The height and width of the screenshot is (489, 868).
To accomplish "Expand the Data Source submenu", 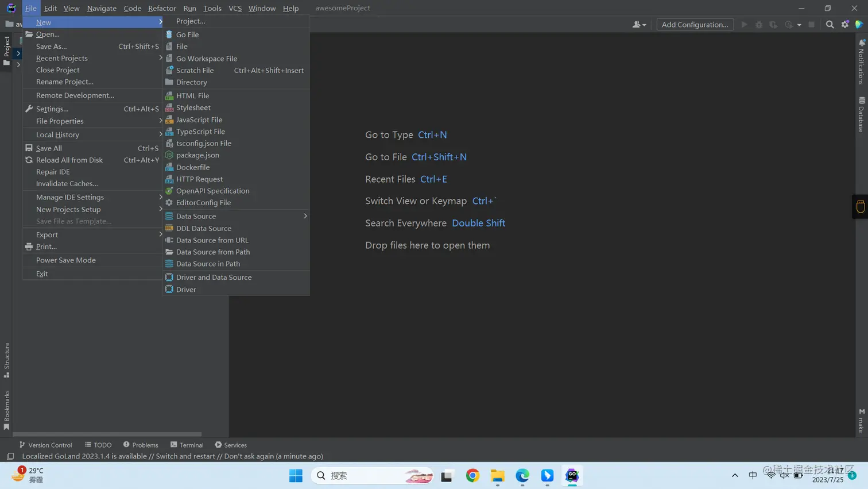I will pos(236,216).
